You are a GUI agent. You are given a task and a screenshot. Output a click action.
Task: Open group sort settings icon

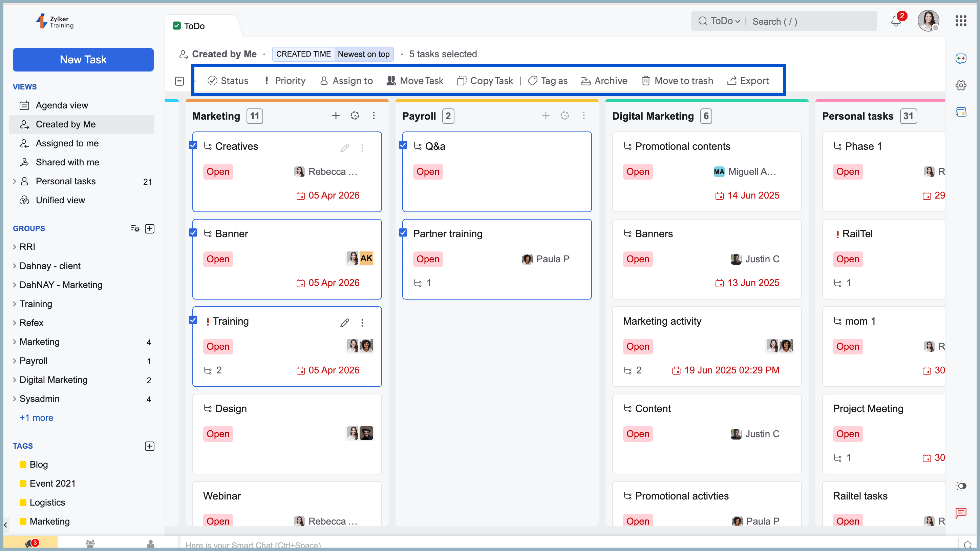point(135,228)
